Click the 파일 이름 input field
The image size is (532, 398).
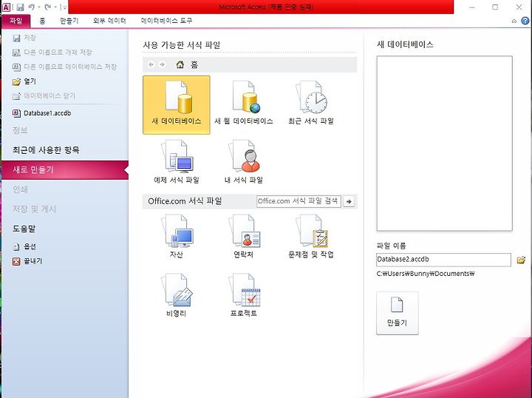click(x=443, y=260)
